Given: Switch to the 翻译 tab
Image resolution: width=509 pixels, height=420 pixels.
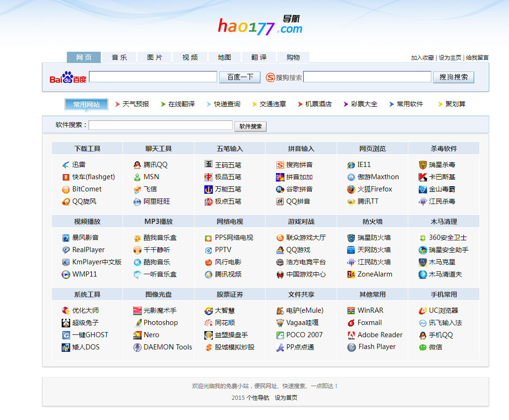Looking at the screenshot, I should click(x=259, y=57).
